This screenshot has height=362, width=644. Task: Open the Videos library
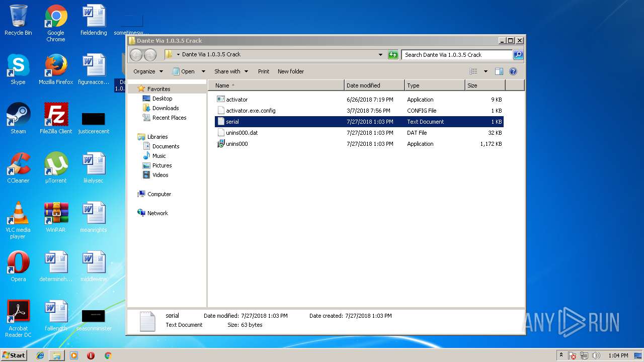[155, 175]
